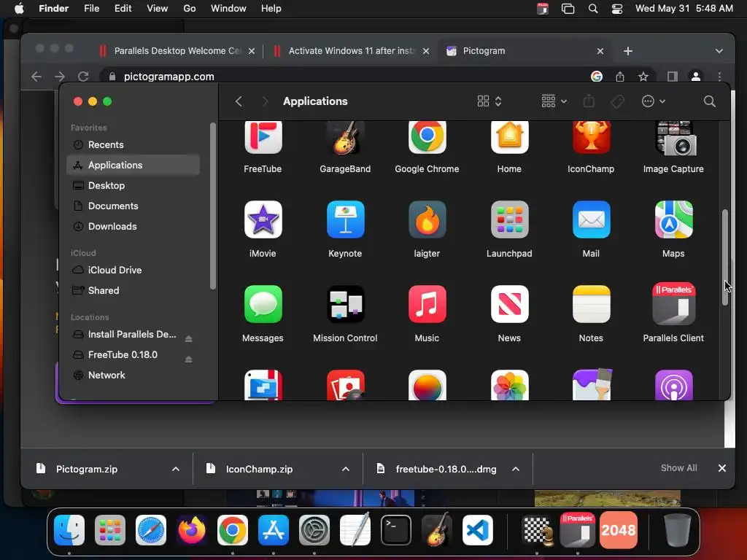
Task: Select the Mission Control app icon
Action: click(x=345, y=304)
